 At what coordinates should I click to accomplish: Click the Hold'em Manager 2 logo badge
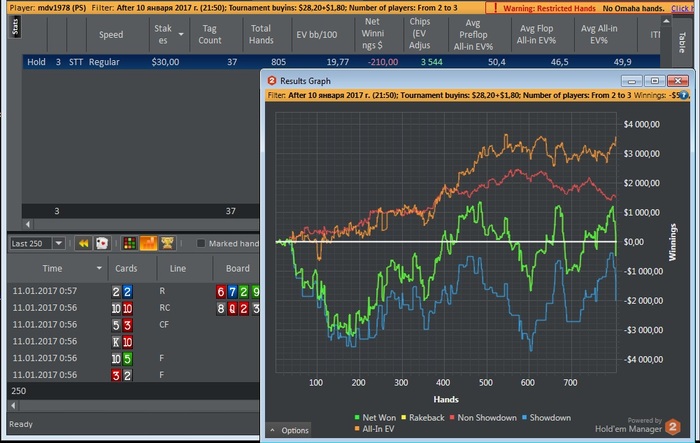click(673, 427)
